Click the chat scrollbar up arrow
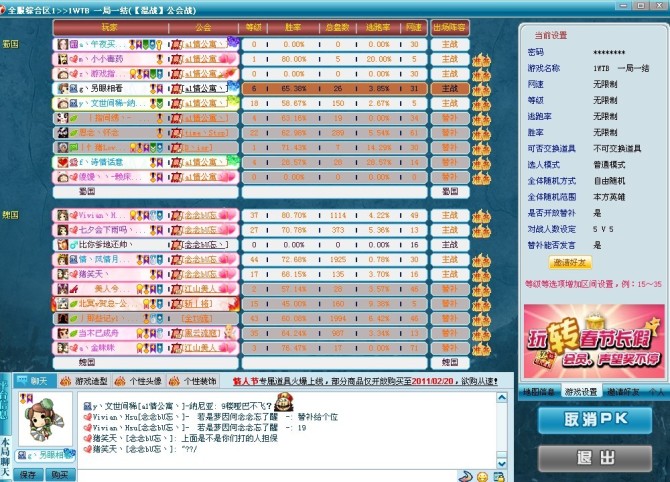This screenshot has height=482, width=670. click(502, 397)
